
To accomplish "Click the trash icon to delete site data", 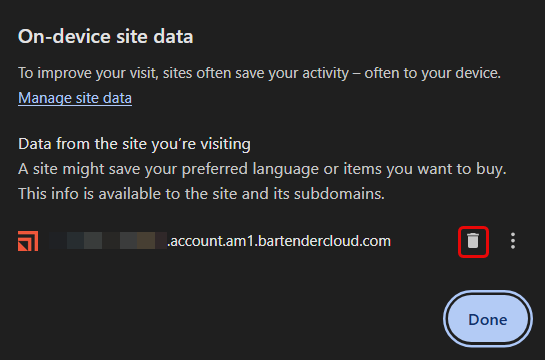I will pos(473,242).
